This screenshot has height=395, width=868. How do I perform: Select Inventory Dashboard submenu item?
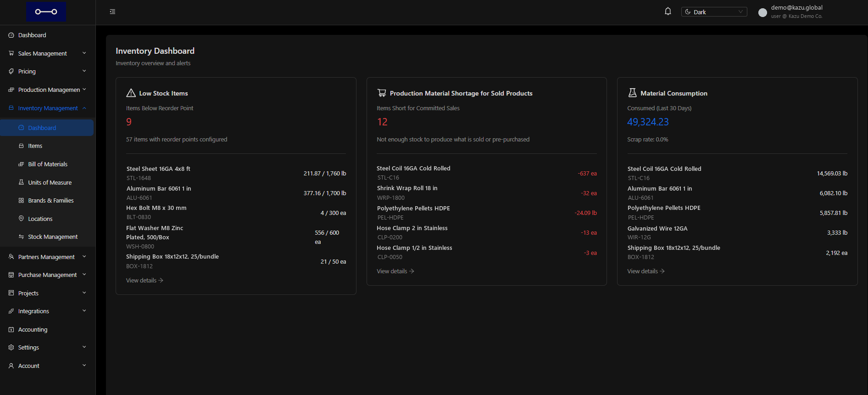point(47,128)
